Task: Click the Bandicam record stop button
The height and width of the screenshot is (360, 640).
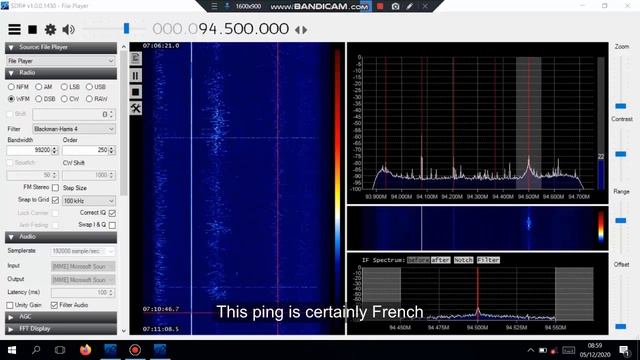Action: pyautogui.click(x=380, y=6)
